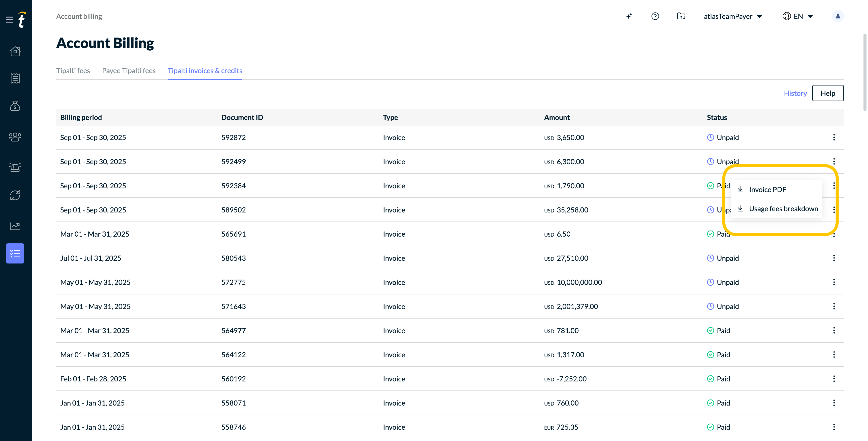Viewport: 868px width, 441px height.
Task: Open actions menu for document 558746
Action: 834,427
